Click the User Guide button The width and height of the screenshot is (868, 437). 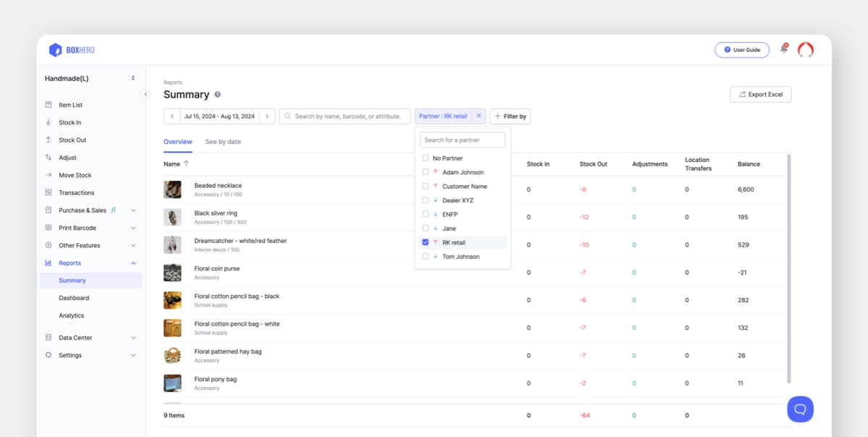[x=742, y=49]
